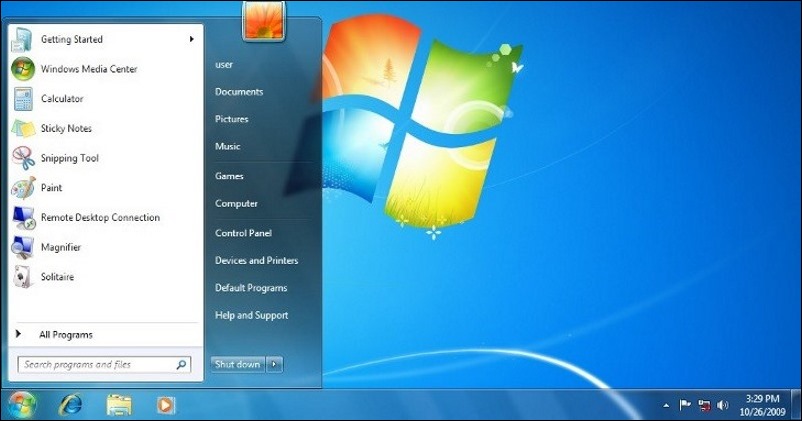The image size is (802, 421).
Task: Open Internet Explorer from taskbar
Action: pos(71,405)
